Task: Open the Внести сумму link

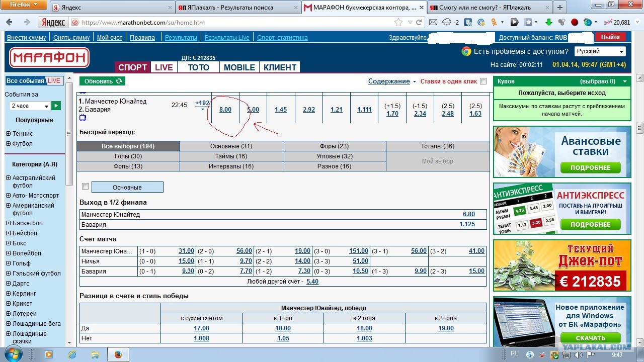Action: (x=27, y=38)
